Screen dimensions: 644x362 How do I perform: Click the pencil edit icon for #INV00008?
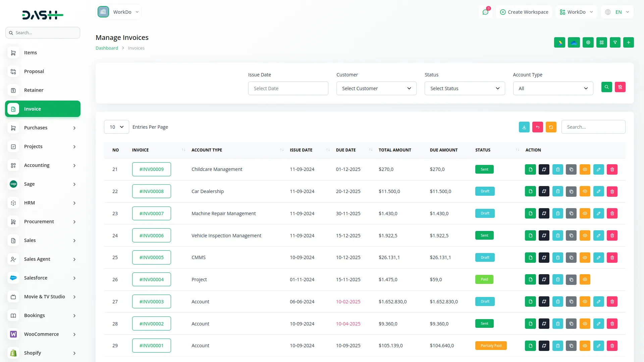[598, 192]
